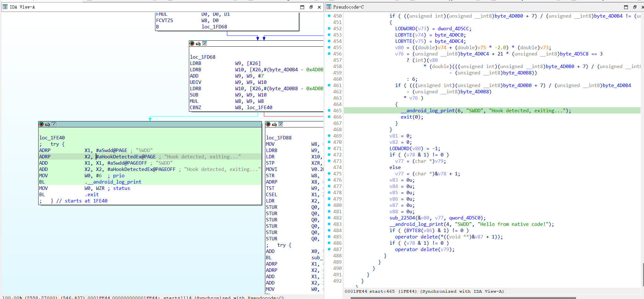Set node color for loc_1FE40 block
This screenshot has height=299, width=644.
click(x=41, y=124)
